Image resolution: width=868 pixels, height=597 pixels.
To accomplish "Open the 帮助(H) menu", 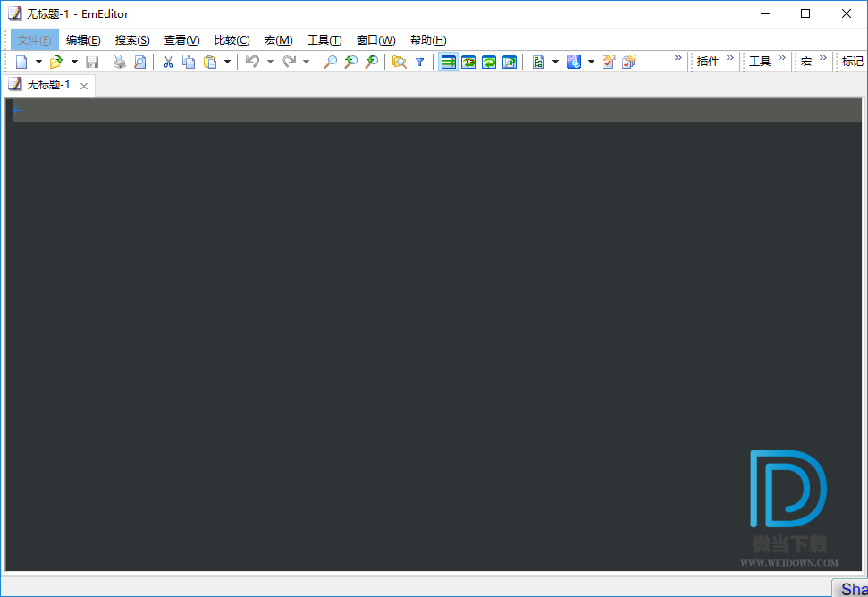I will [x=428, y=40].
